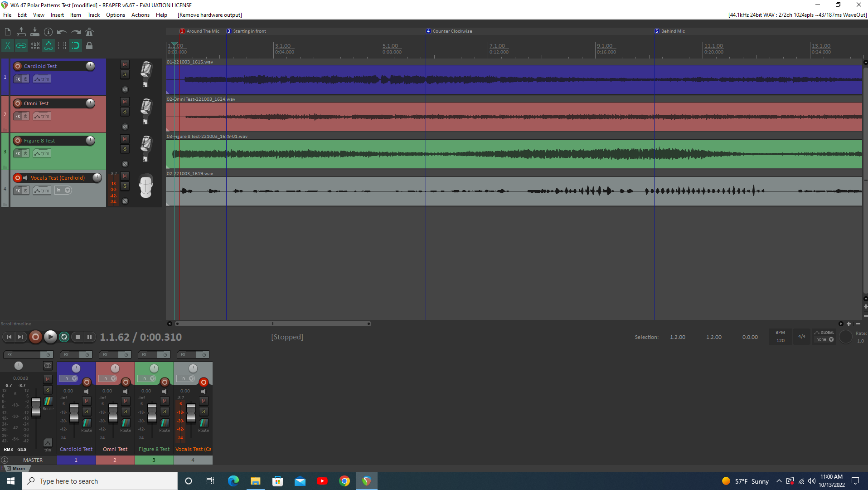Viewport: 868px width, 490px height.
Task: Click the BPM 120 tempo field
Action: (780, 337)
